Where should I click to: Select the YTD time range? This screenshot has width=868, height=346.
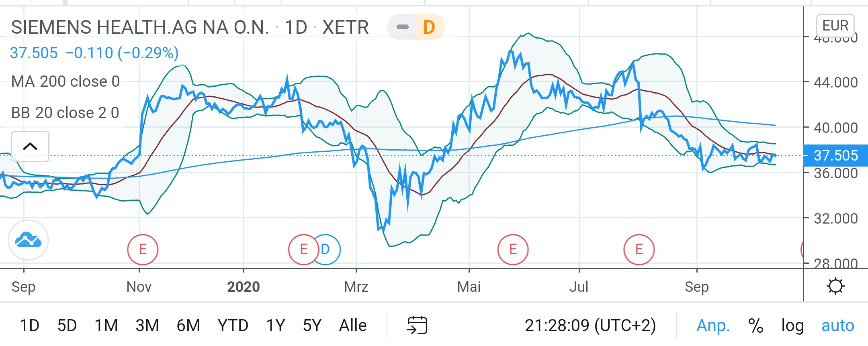[233, 326]
